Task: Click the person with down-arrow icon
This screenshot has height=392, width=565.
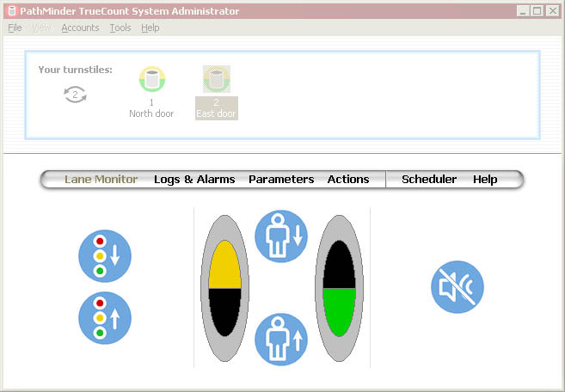Action: tap(281, 236)
